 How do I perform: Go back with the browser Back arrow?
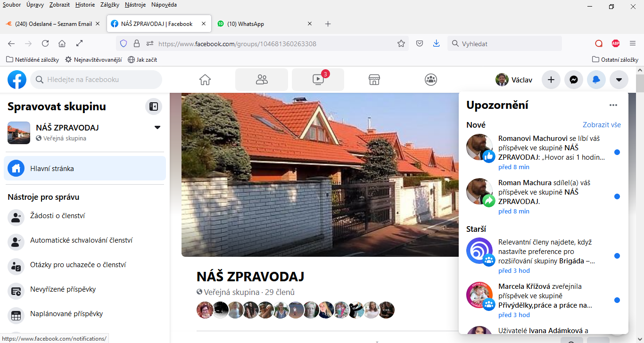(x=11, y=43)
